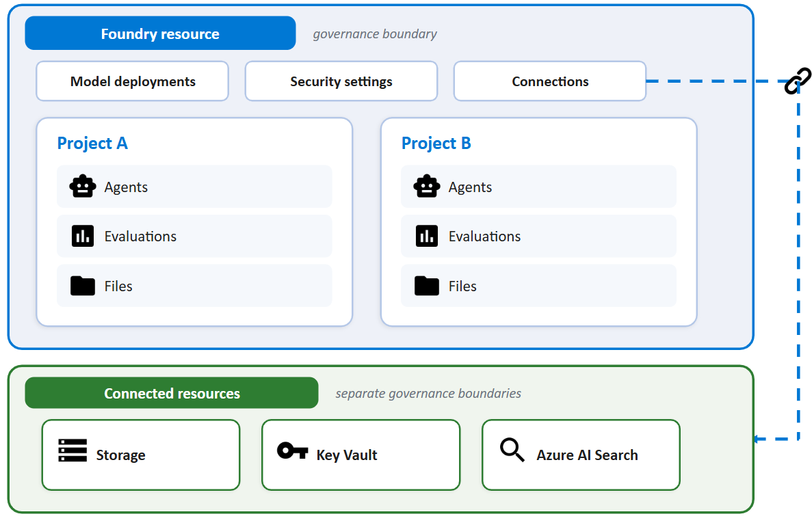Click the robot icon in Project B Agents
The image size is (812, 525).
tap(427, 186)
